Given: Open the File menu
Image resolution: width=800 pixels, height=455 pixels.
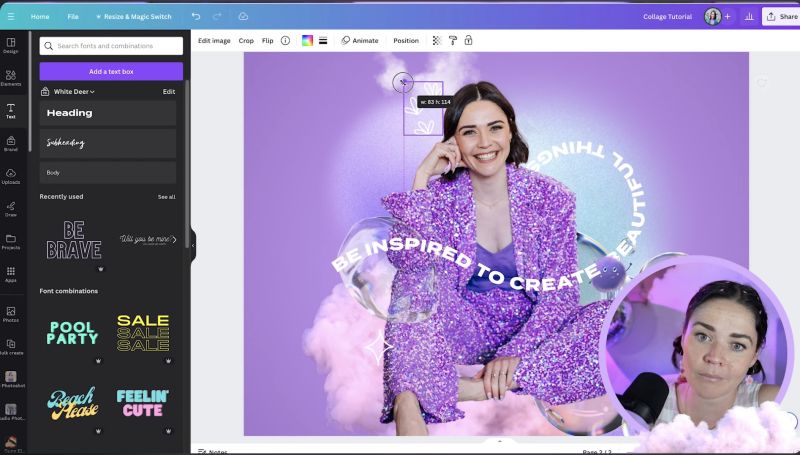Looking at the screenshot, I should click(x=73, y=16).
